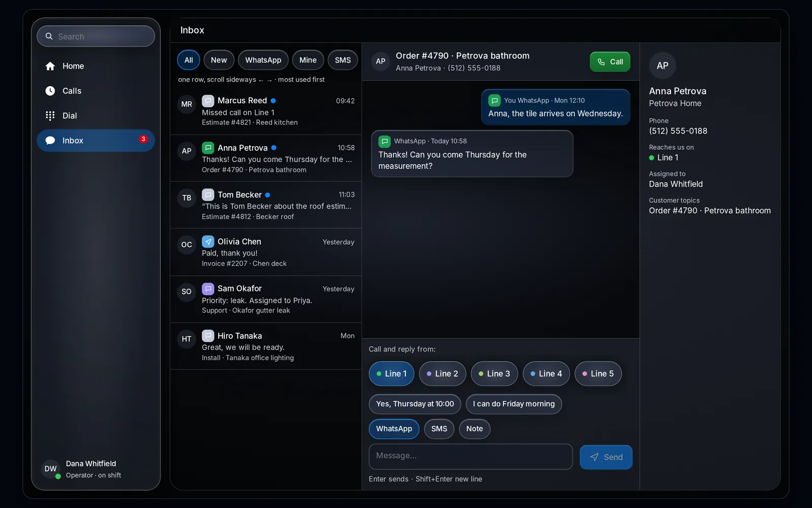This screenshot has height=508, width=812.
Task: Click the Message input field
Action: point(470,457)
